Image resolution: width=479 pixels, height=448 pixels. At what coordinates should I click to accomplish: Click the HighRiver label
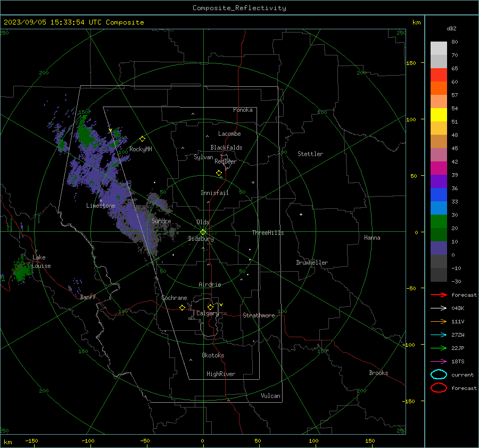(x=221, y=374)
